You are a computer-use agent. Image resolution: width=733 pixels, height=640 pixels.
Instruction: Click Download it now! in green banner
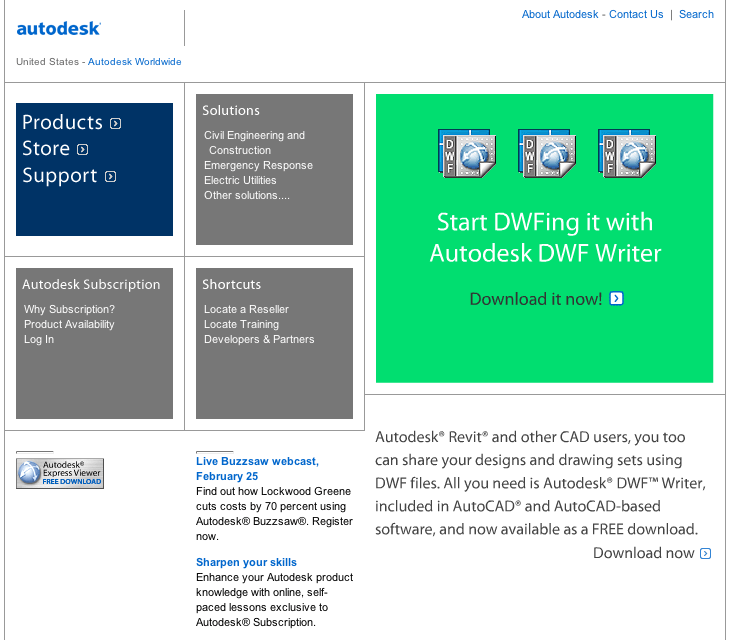(x=536, y=299)
